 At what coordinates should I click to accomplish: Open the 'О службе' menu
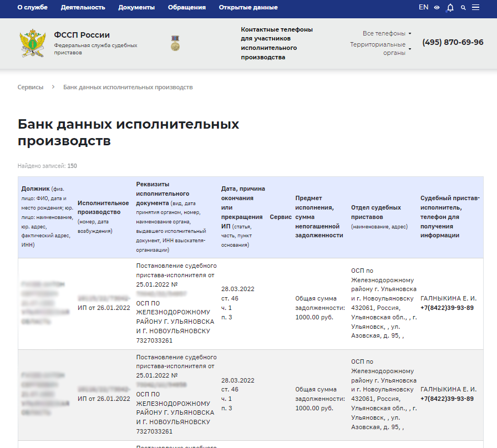32,7
